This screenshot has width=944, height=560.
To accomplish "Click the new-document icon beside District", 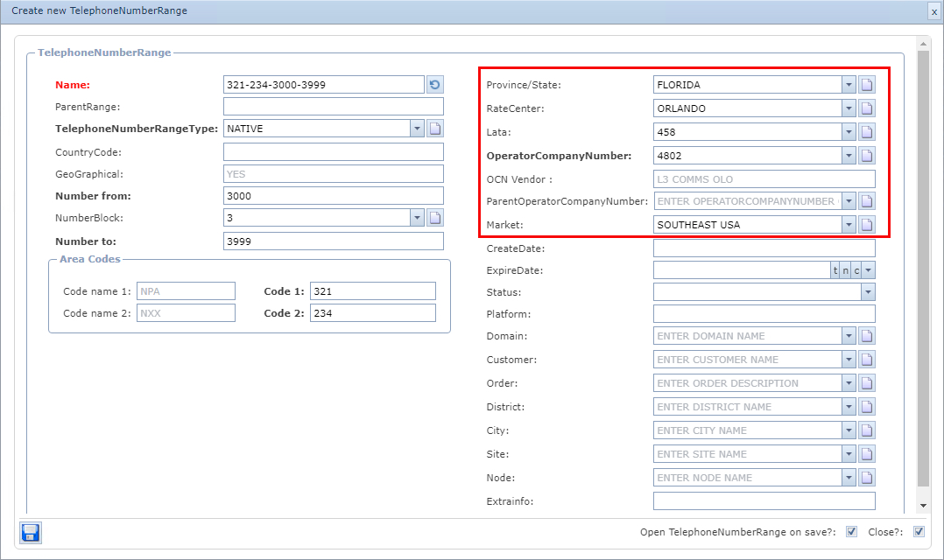I will pyautogui.click(x=866, y=407).
